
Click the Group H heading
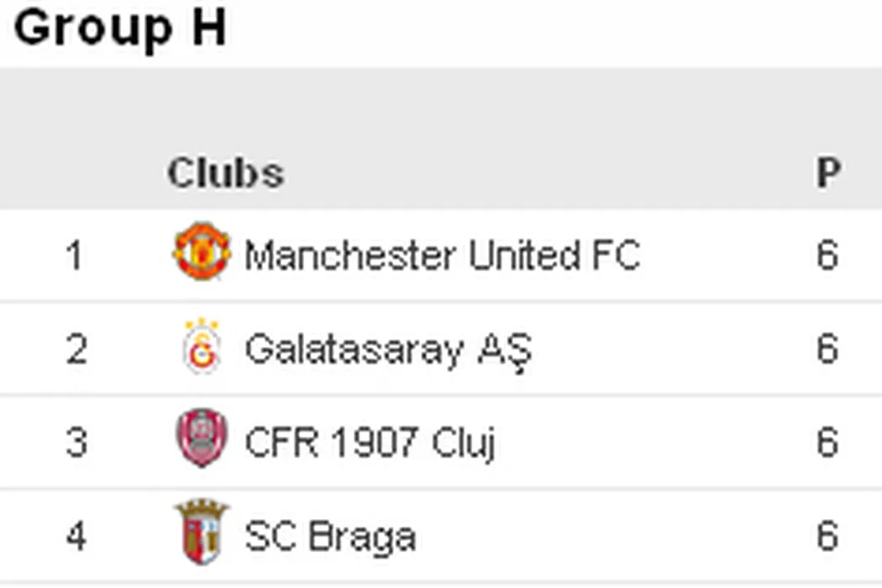120,29
